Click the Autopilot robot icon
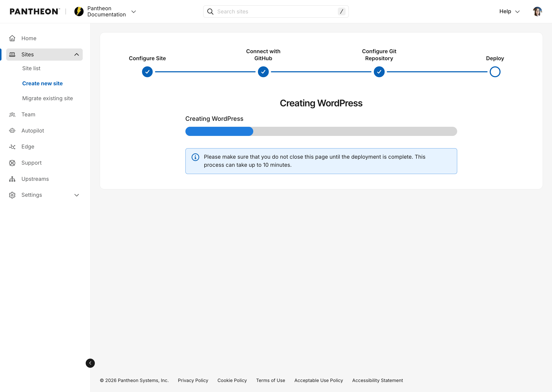Image resolution: width=552 pixels, height=392 pixels. pos(12,131)
